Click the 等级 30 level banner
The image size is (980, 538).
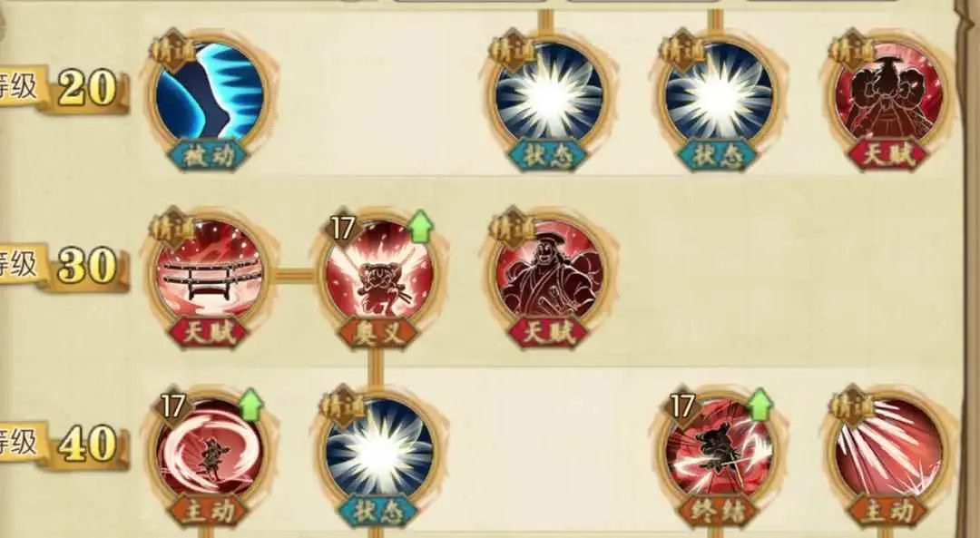pyautogui.click(x=64, y=267)
